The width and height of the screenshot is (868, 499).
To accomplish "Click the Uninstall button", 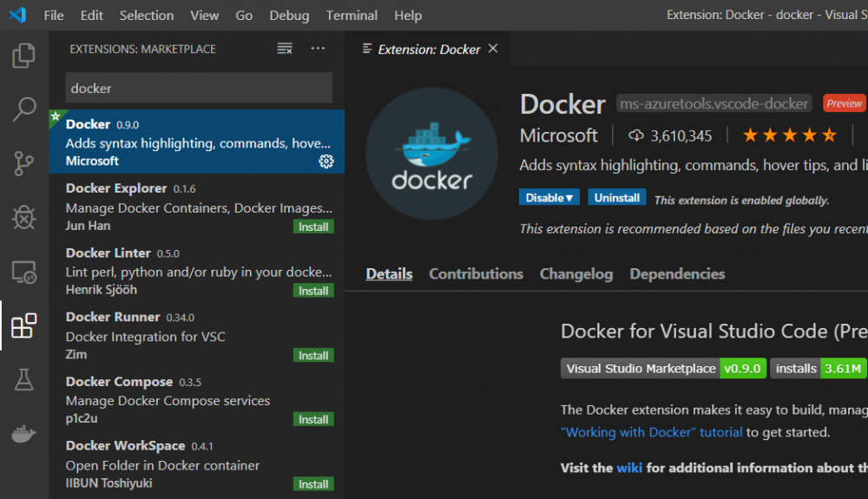I will tap(617, 198).
